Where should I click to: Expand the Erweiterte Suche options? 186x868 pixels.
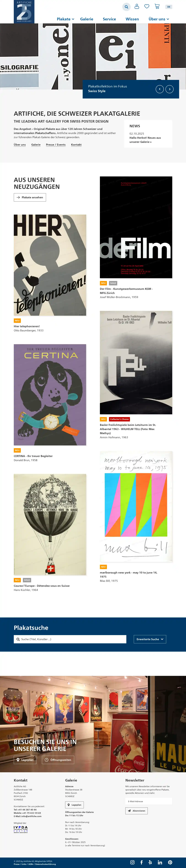click(150, 639)
